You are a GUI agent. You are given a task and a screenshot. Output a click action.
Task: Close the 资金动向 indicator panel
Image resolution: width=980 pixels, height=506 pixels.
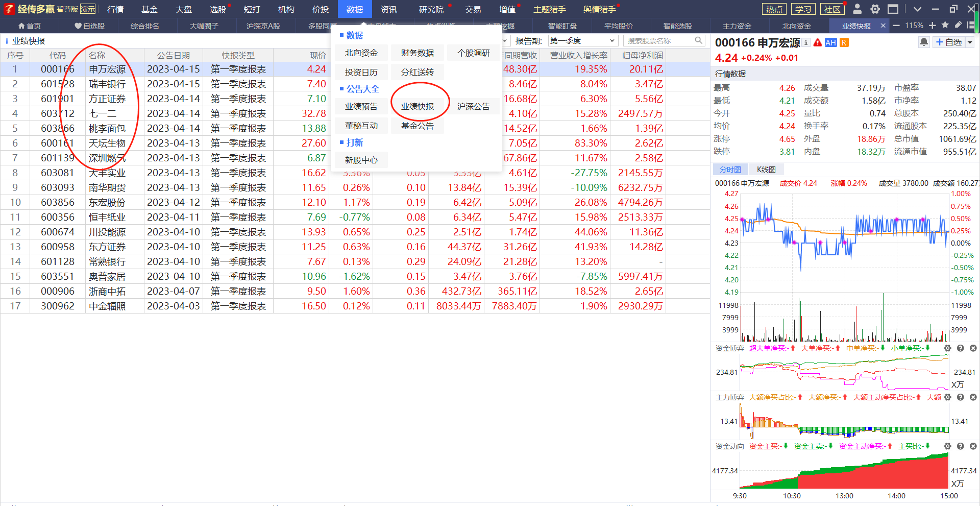click(973, 446)
